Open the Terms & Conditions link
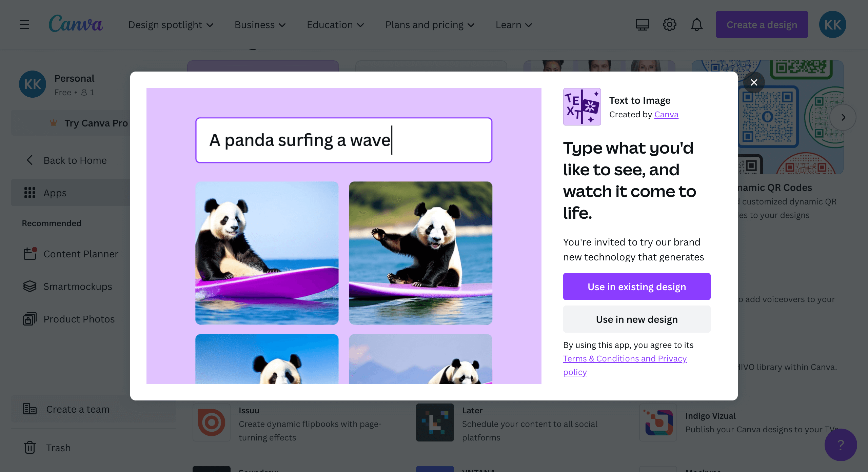This screenshot has width=868, height=472. [625, 358]
